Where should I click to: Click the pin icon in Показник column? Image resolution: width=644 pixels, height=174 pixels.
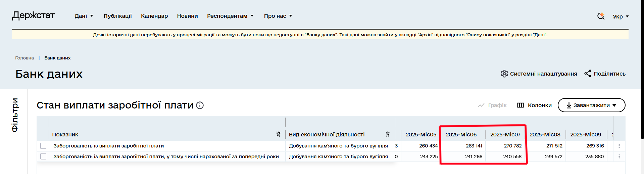coord(278,134)
